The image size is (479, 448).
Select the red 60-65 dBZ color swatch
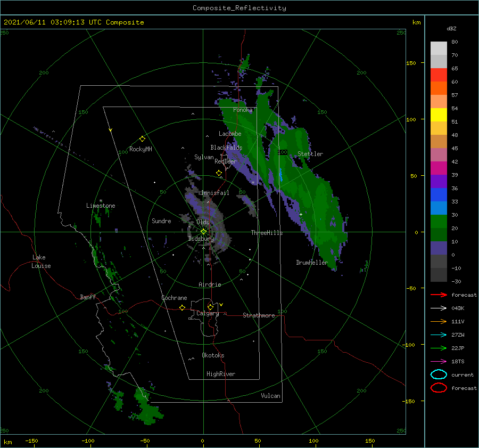point(439,75)
